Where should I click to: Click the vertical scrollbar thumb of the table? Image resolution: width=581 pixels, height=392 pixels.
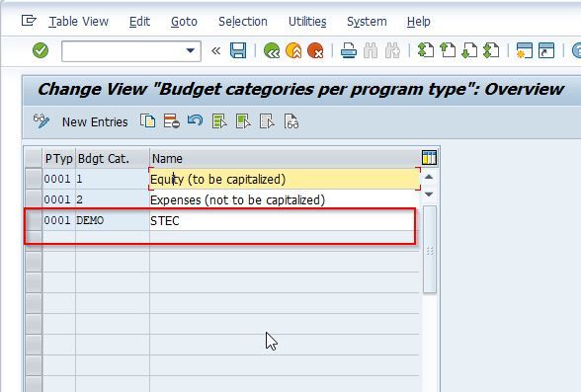coord(430,249)
